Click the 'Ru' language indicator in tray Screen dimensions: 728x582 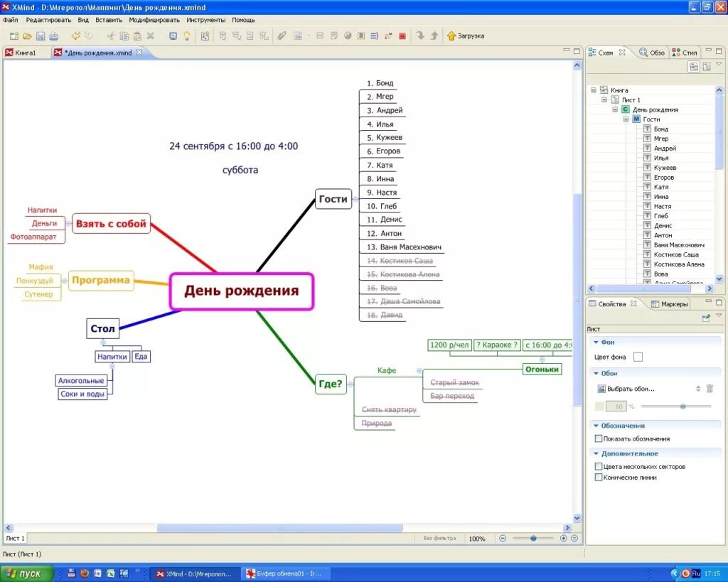point(695,573)
